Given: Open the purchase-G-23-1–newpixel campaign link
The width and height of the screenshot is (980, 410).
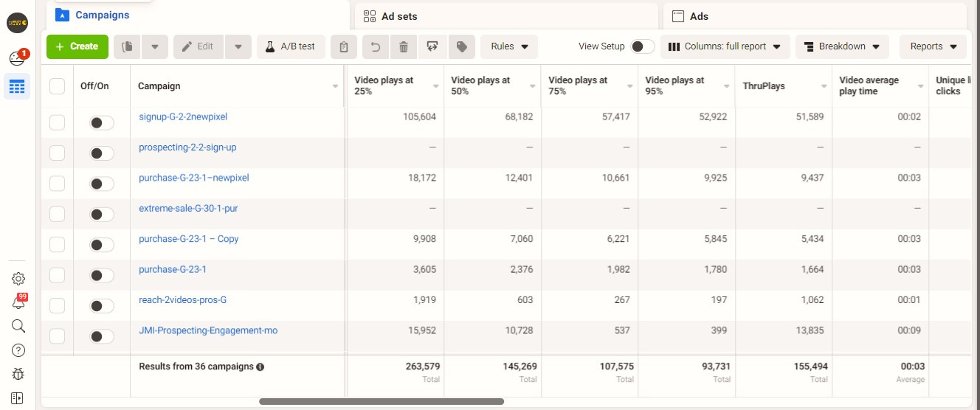Looking at the screenshot, I should (194, 178).
